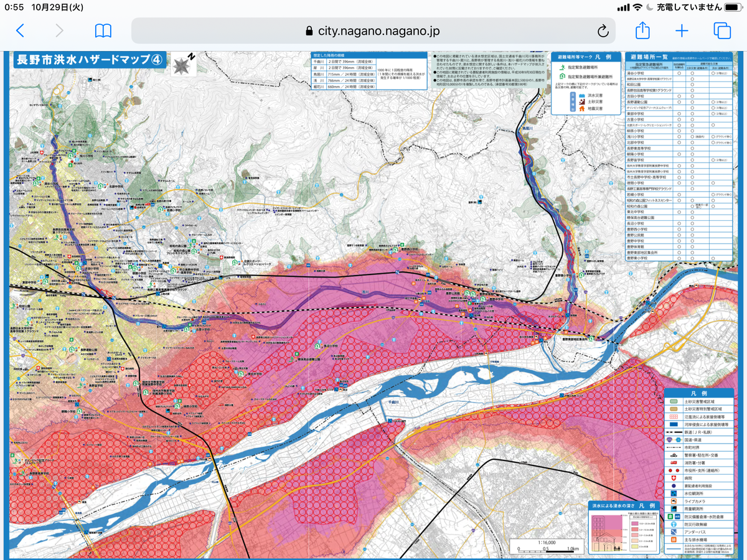Click the 市町村界 legend label
Image resolution: width=747 pixels, height=560 pixels.
coord(691,447)
